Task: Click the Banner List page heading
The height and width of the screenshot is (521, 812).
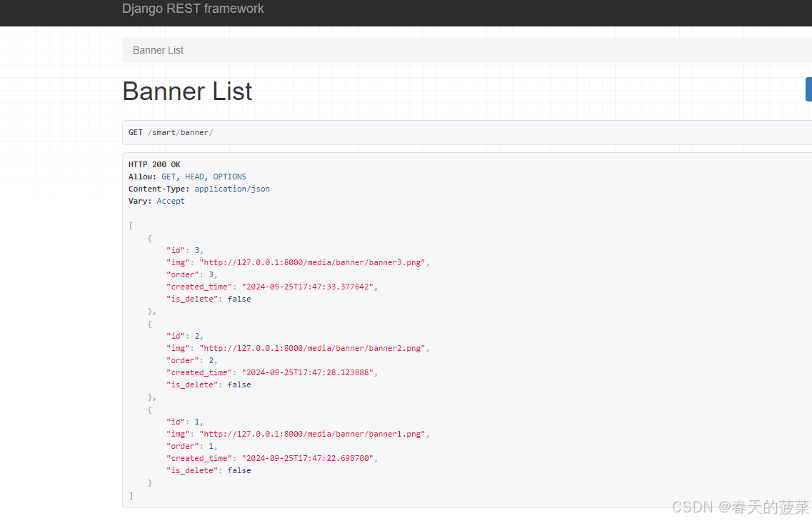Action: click(x=187, y=91)
